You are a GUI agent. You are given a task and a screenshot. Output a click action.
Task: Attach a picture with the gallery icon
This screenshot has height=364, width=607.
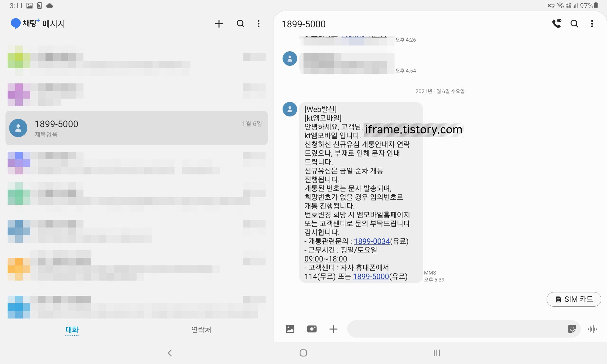(x=290, y=329)
